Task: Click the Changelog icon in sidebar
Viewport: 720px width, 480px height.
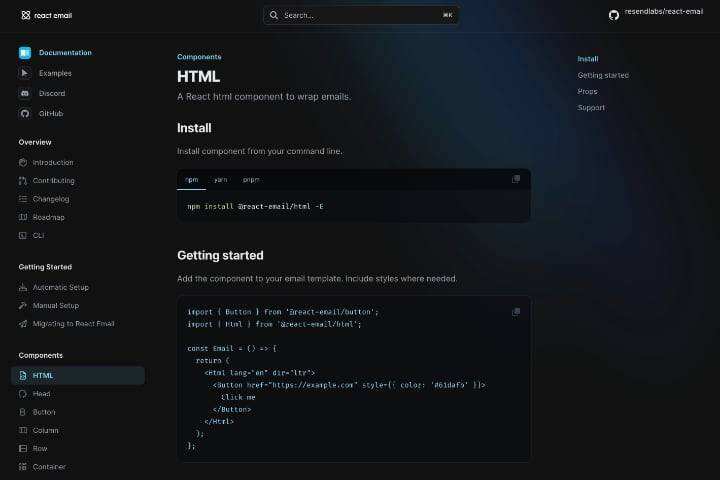Action: click(24, 199)
